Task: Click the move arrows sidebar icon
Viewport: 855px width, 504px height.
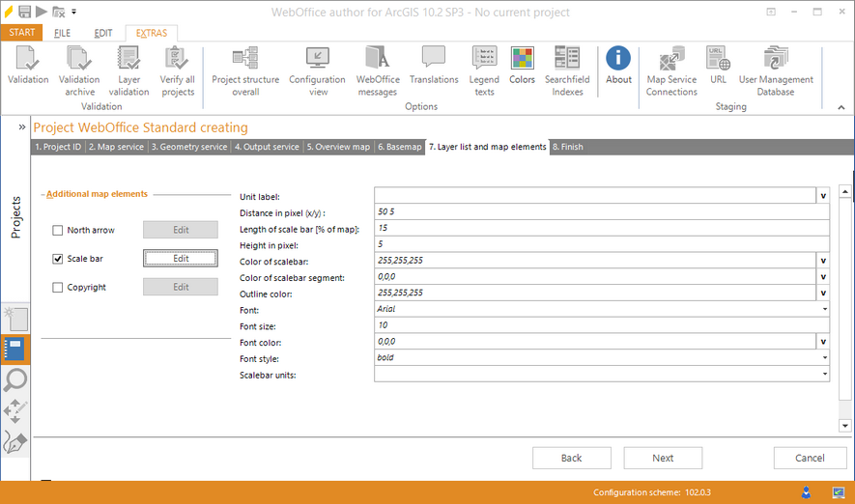Action: [15, 411]
